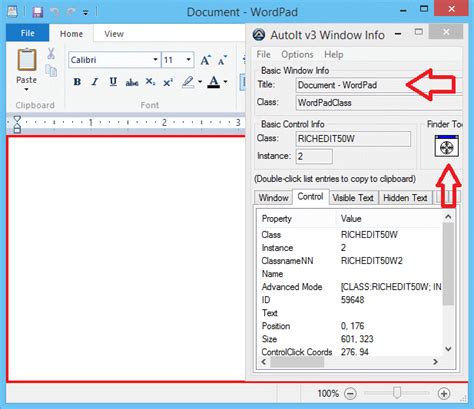Click the control Class field RICHEDIT50W
The height and width of the screenshot is (409, 474).
coord(353,139)
